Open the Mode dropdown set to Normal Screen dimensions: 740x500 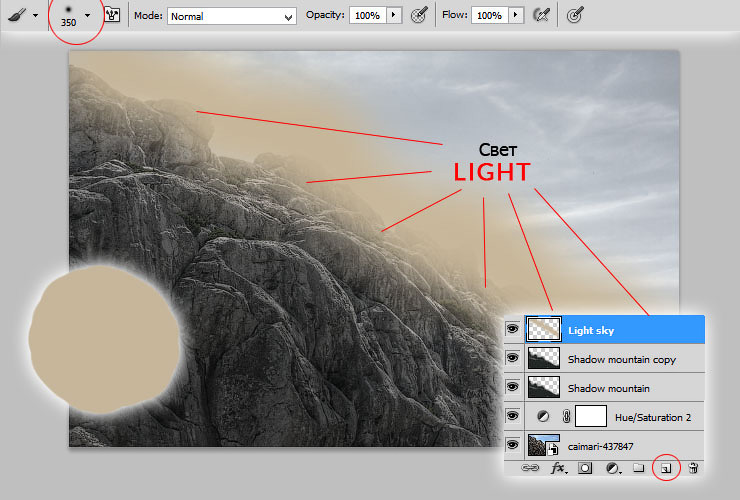click(232, 16)
